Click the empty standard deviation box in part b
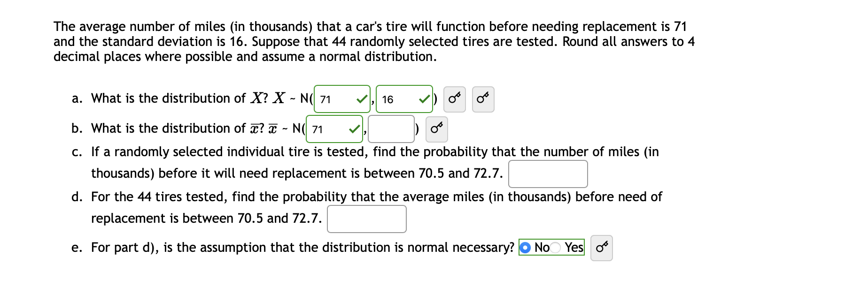868x287 pixels. point(390,129)
